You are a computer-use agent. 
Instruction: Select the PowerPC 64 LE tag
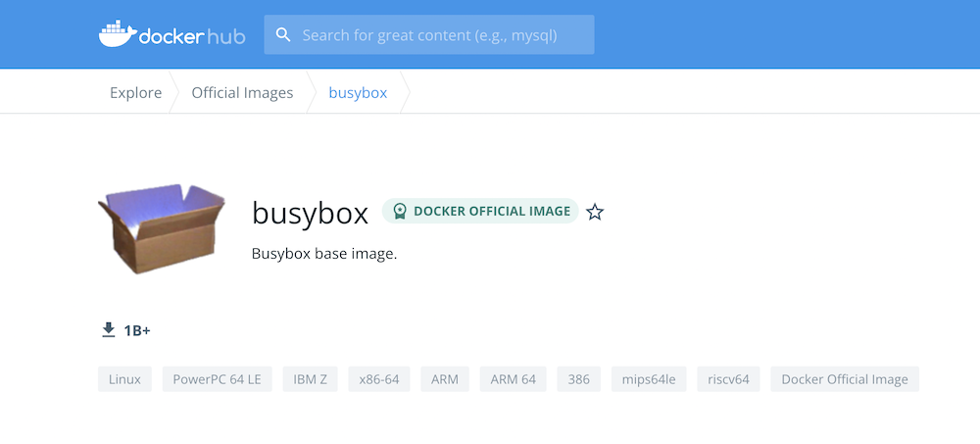point(217,379)
